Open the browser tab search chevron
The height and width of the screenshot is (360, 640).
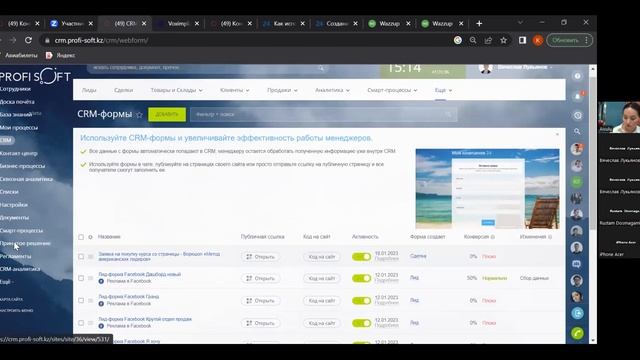(520, 22)
